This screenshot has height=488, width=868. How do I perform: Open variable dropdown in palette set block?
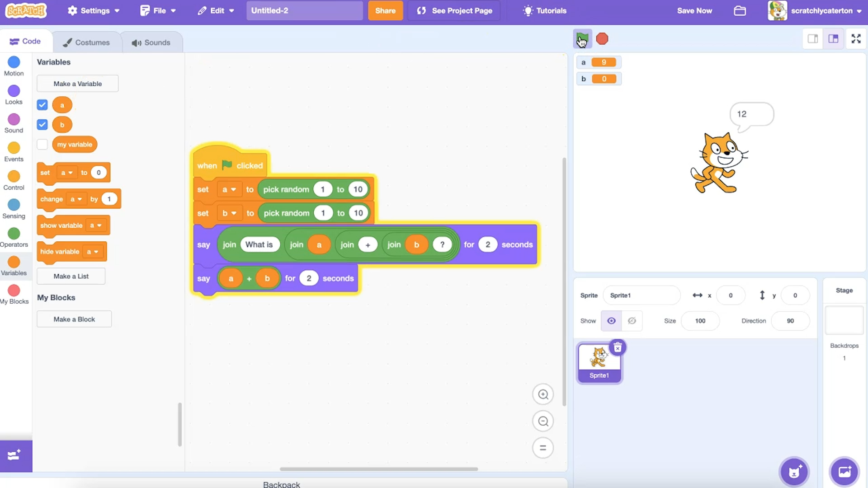pyautogui.click(x=66, y=173)
